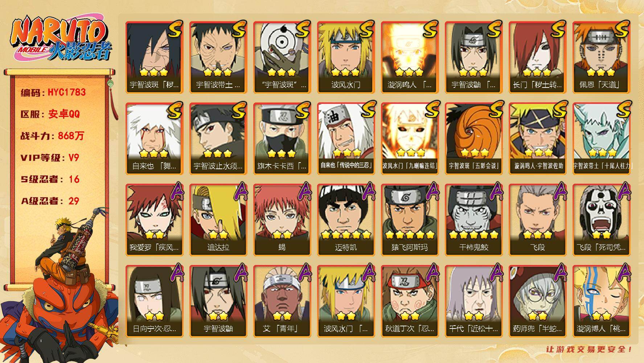
Task: Click the 宇智波带土「十尾人柱力」 card
Action: point(601,139)
